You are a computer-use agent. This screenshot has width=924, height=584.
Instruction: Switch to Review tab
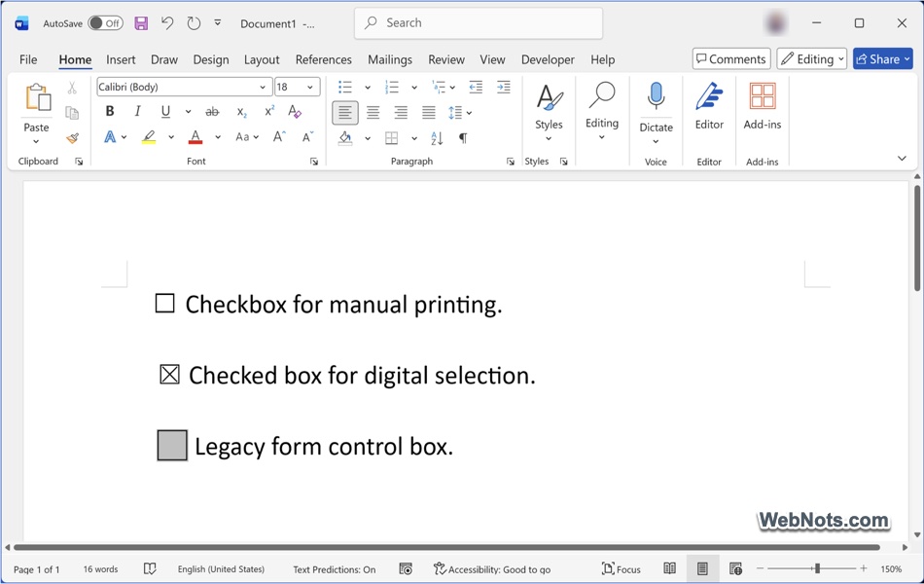[x=446, y=59]
